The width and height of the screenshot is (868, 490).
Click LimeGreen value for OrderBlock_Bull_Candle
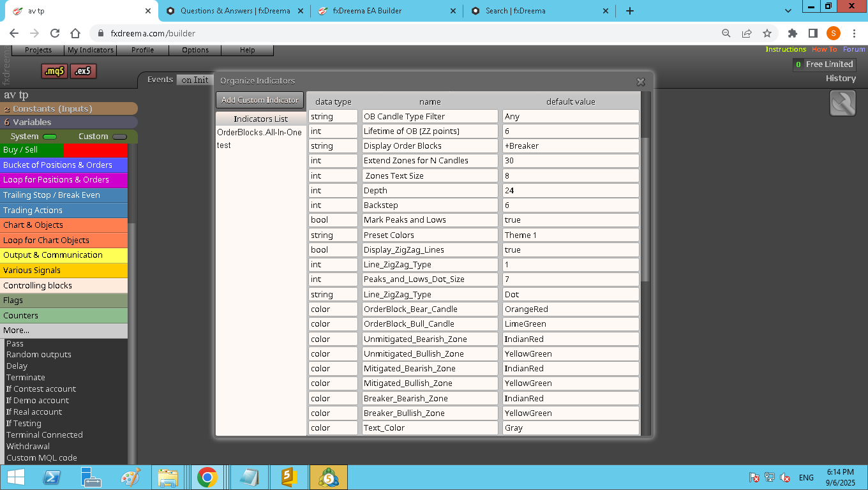pos(571,323)
